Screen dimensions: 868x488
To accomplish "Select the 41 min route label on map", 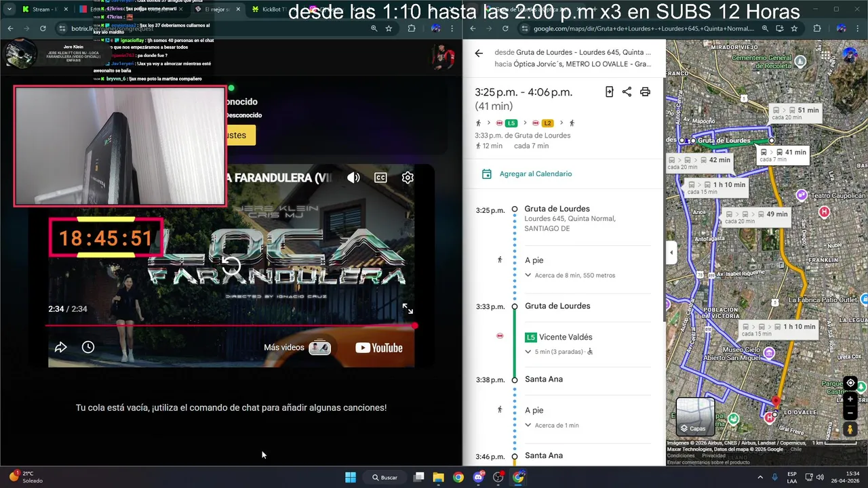I will 785,155.
